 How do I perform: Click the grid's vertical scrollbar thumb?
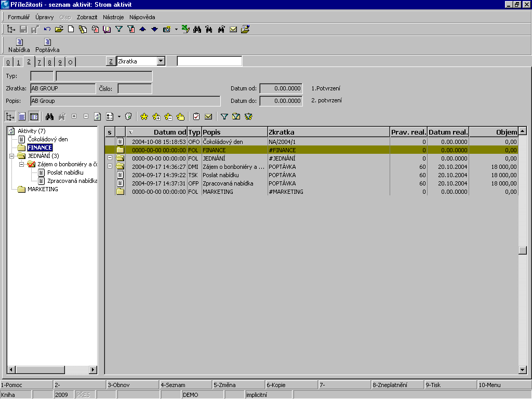pyautogui.click(x=523, y=250)
